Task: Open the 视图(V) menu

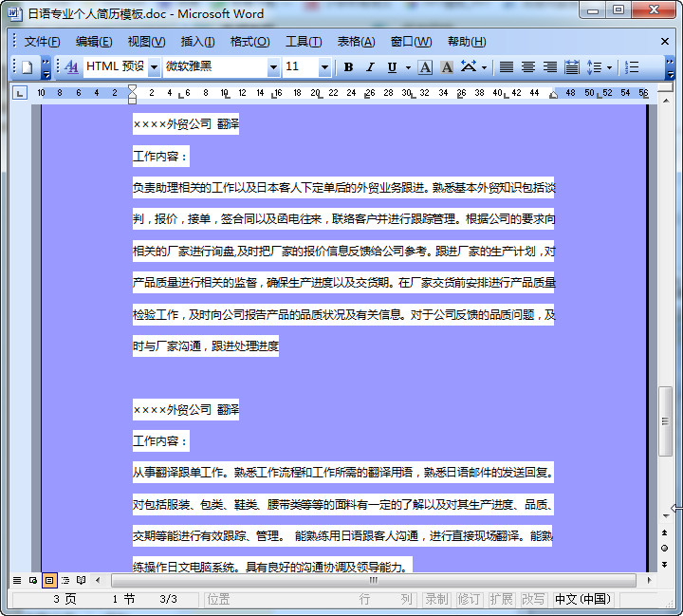Action: (x=146, y=42)
